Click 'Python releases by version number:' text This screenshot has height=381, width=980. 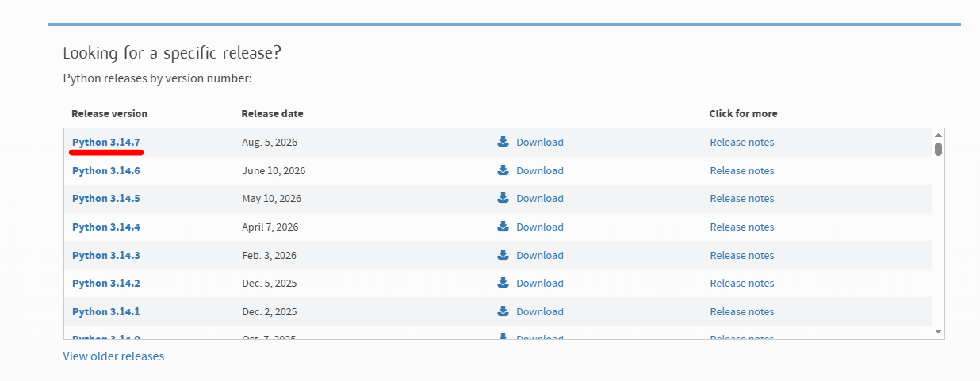(x=157, y=78)
